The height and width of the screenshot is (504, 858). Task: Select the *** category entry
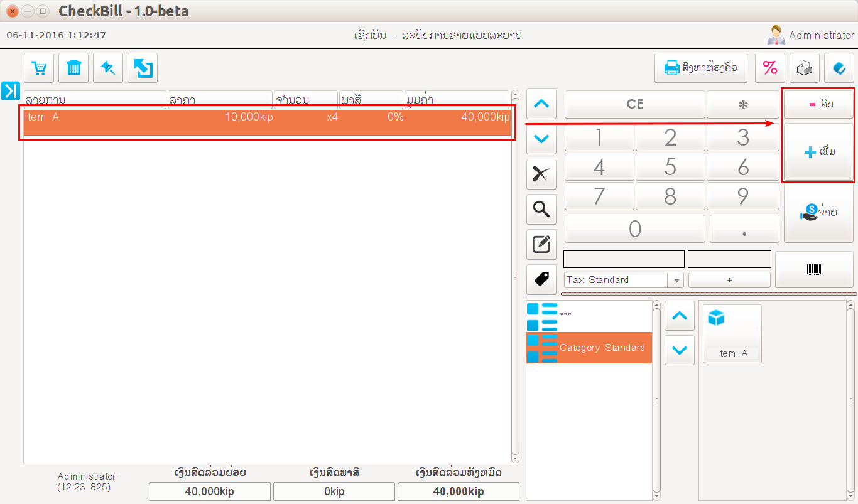click(589, 315)
